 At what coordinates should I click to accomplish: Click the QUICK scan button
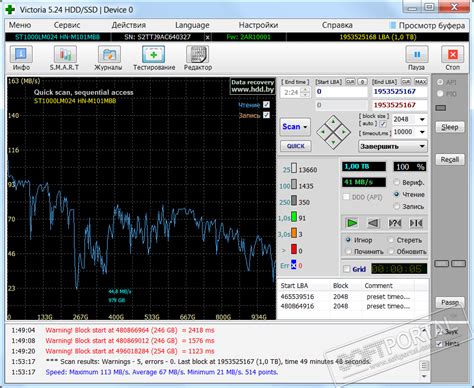pos(296,146)
